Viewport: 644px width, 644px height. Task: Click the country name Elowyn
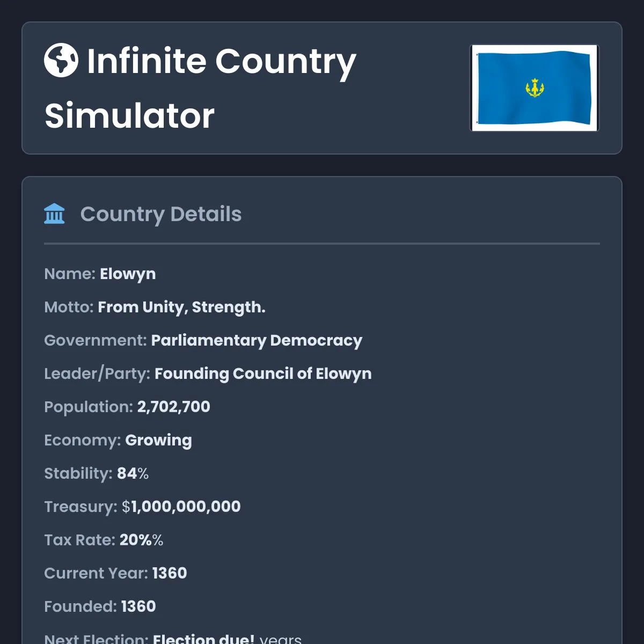tap(127, 274)
